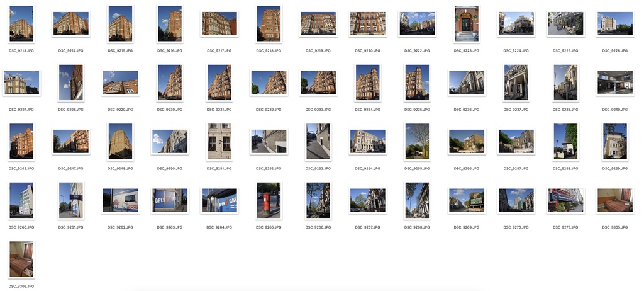Click the DSC_9266.JPG thumbnail
Image resolution: width=644 pixels, height=291 pixels.
318,200
